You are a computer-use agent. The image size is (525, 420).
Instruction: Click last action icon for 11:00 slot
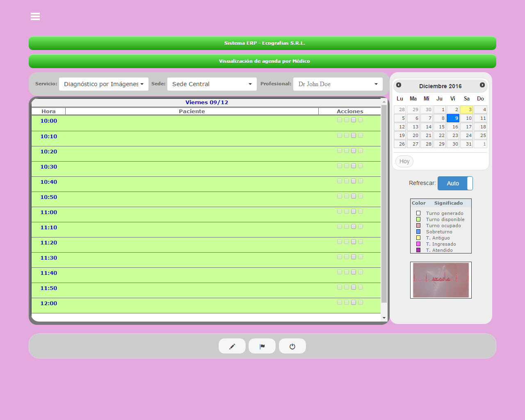pos(361,211)
